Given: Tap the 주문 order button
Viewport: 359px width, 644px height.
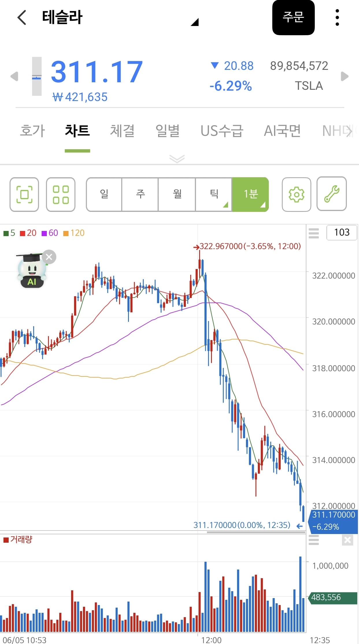Looking at the screenshot, I should coord(293,17).
